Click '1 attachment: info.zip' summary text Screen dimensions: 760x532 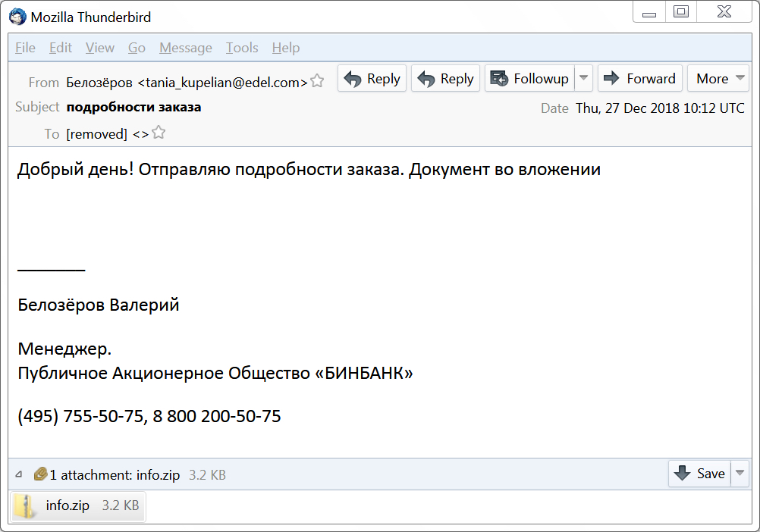[x=115, y=475]
